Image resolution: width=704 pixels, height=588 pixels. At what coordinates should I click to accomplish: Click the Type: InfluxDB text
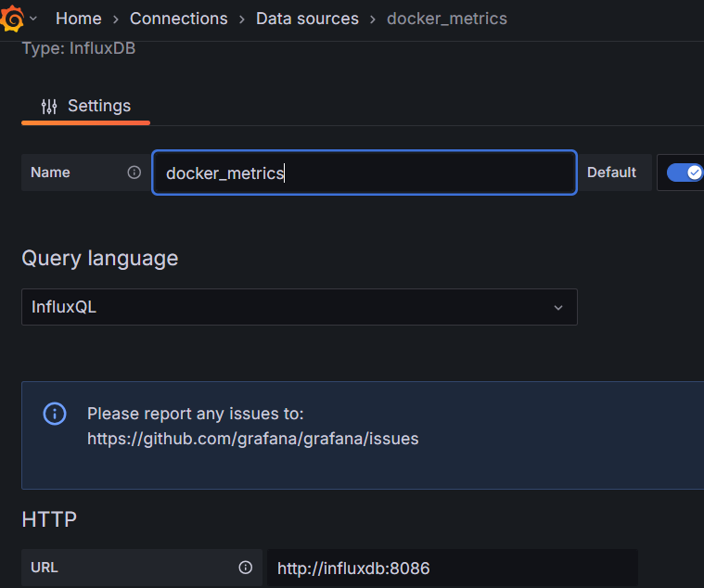(79, 48)
